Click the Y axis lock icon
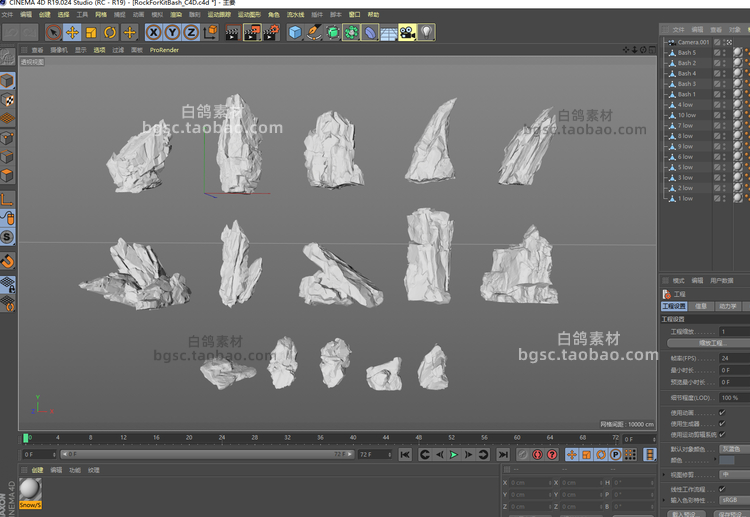This screenshot has width=750, height=517. click(x=172, y=33)
